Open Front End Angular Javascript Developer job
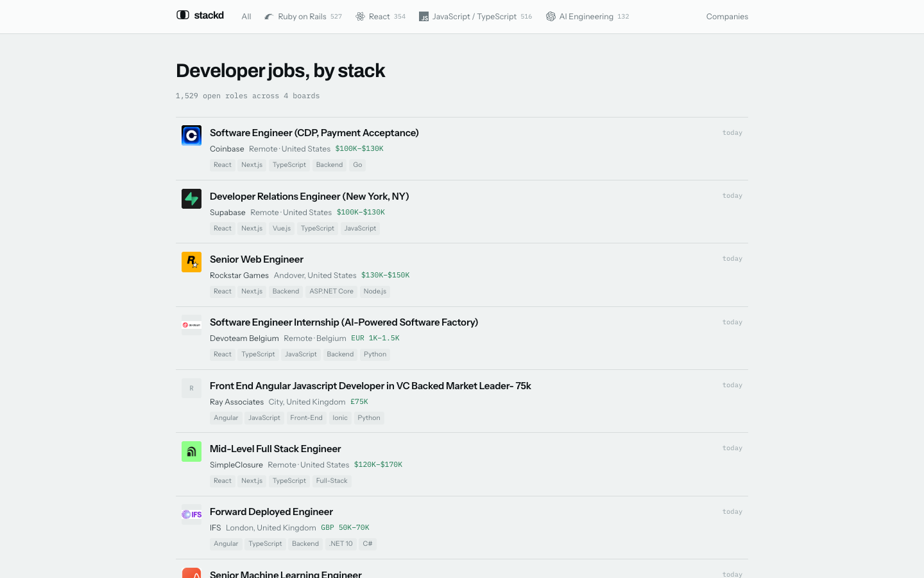 [370, 386]
